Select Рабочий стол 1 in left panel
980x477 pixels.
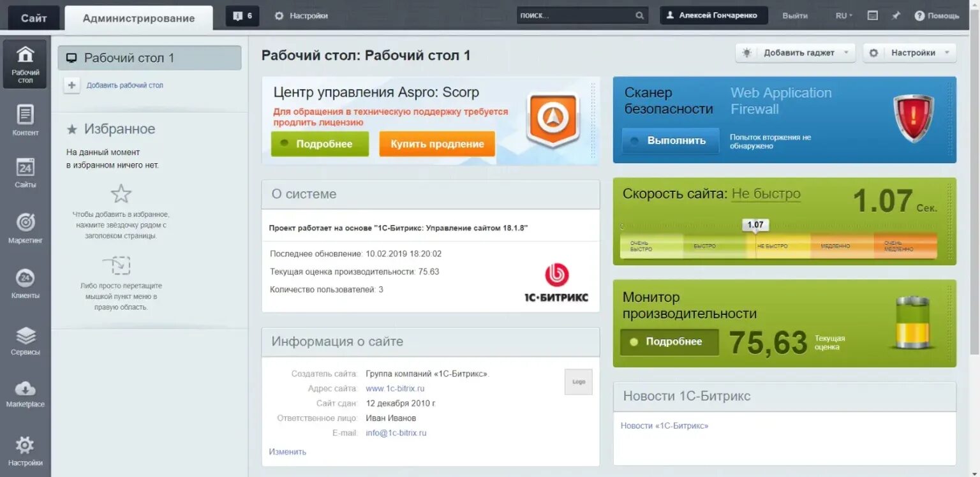[149, 58]
